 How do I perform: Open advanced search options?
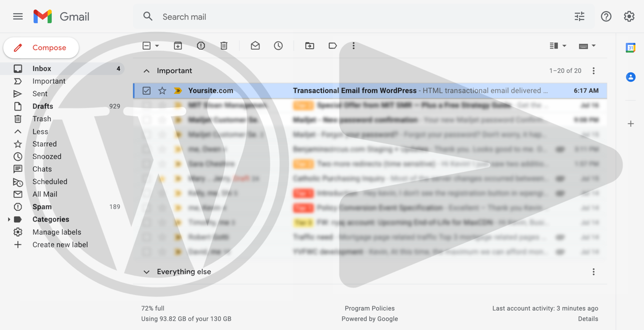click(579, 16)
